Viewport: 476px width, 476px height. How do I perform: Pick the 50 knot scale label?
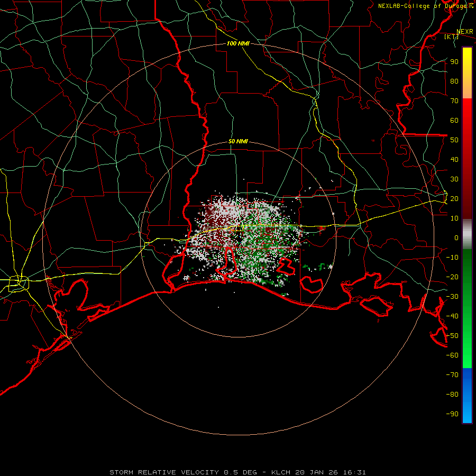click(454, 140)
